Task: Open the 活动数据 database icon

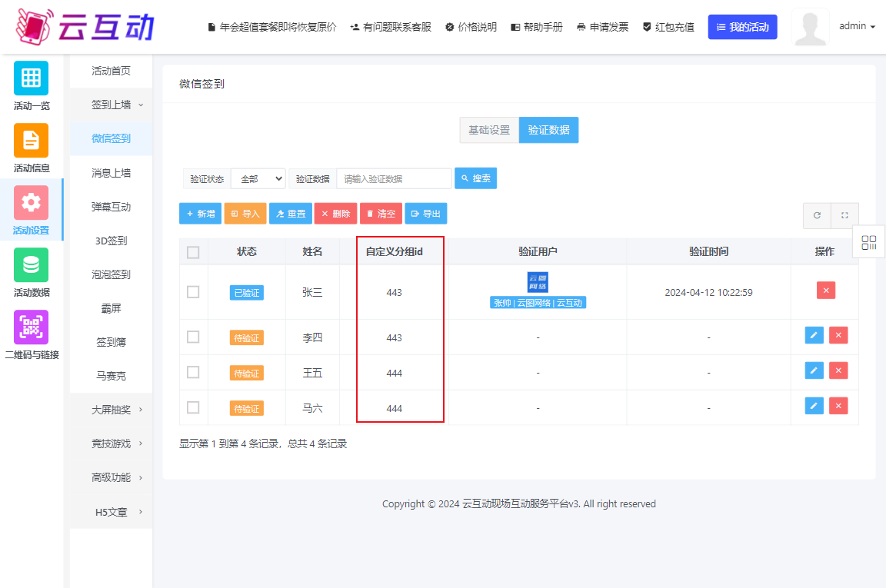Action: pyautogui.click(x=30, y=264)
